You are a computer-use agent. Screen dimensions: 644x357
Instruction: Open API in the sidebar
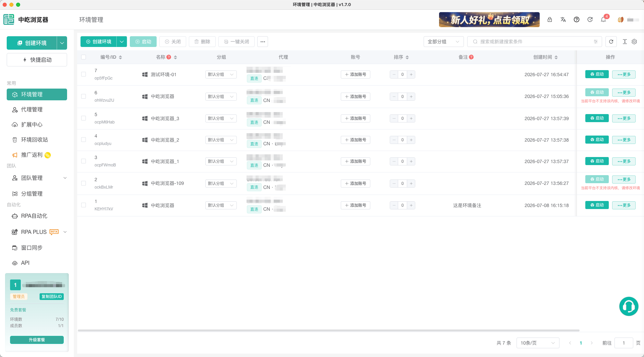tap(37, 263)
